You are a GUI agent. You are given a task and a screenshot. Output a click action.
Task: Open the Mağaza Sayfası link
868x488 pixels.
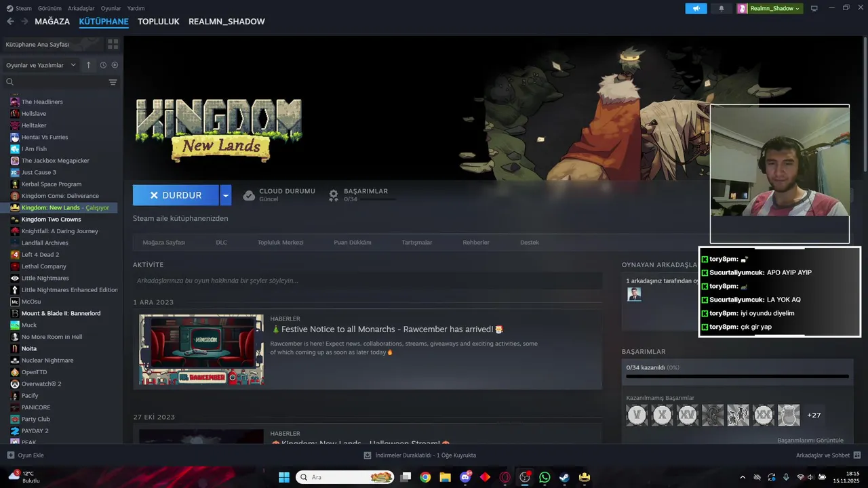[x=163, y=242]
